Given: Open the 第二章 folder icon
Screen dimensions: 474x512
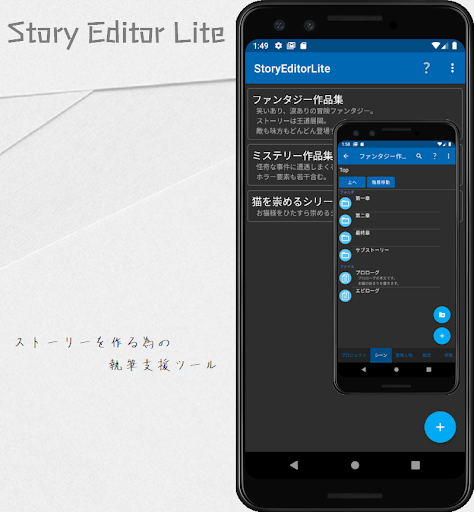Looking at the screenshot, I should 345,221.
